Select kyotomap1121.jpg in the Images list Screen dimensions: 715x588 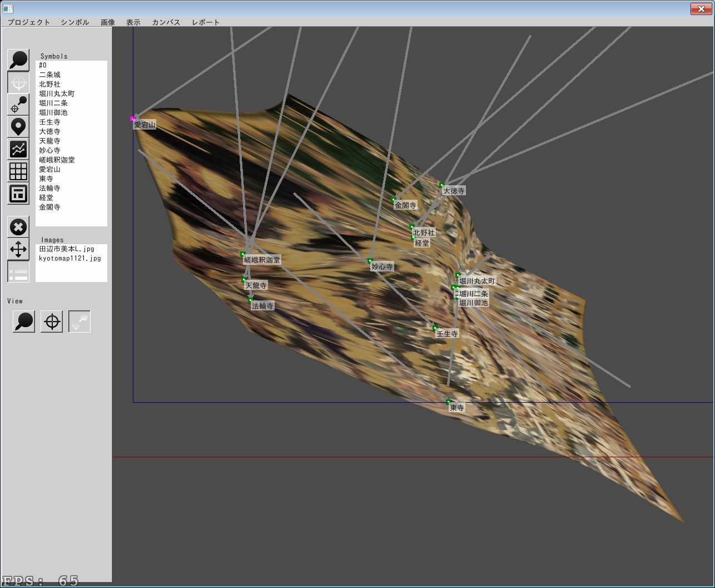[71, 259]
